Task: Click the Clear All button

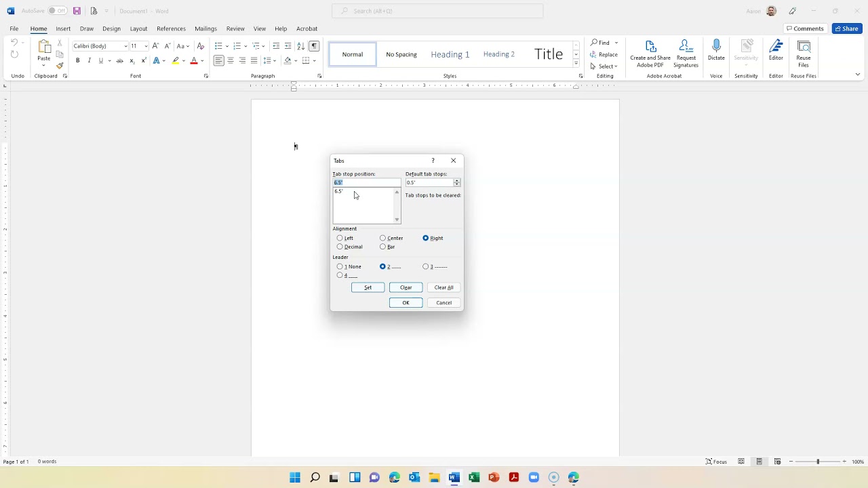Action: (444, 287)
